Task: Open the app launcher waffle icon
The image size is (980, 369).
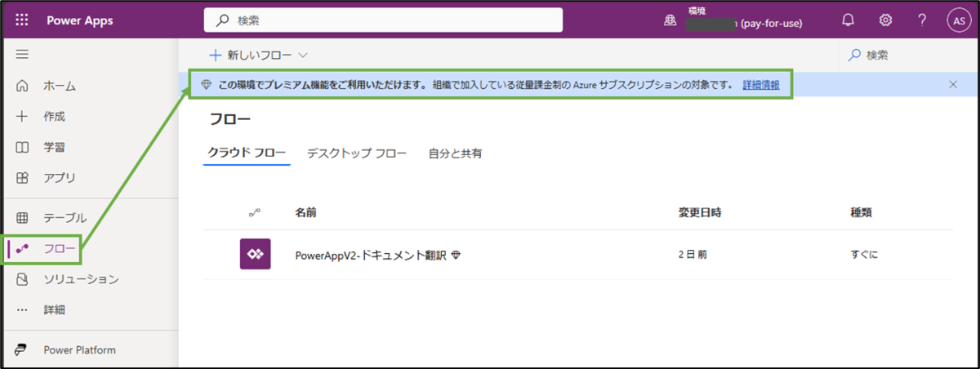Action: [22, 20]
